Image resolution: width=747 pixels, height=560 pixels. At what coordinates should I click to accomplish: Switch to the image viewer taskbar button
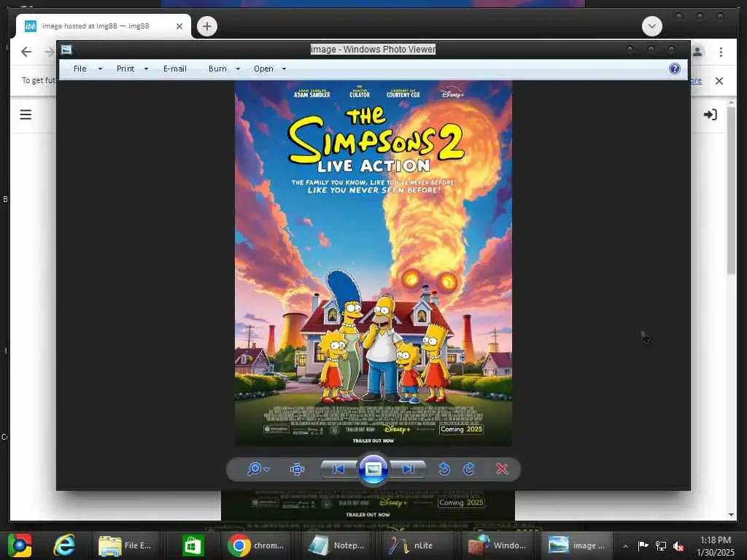576,545
